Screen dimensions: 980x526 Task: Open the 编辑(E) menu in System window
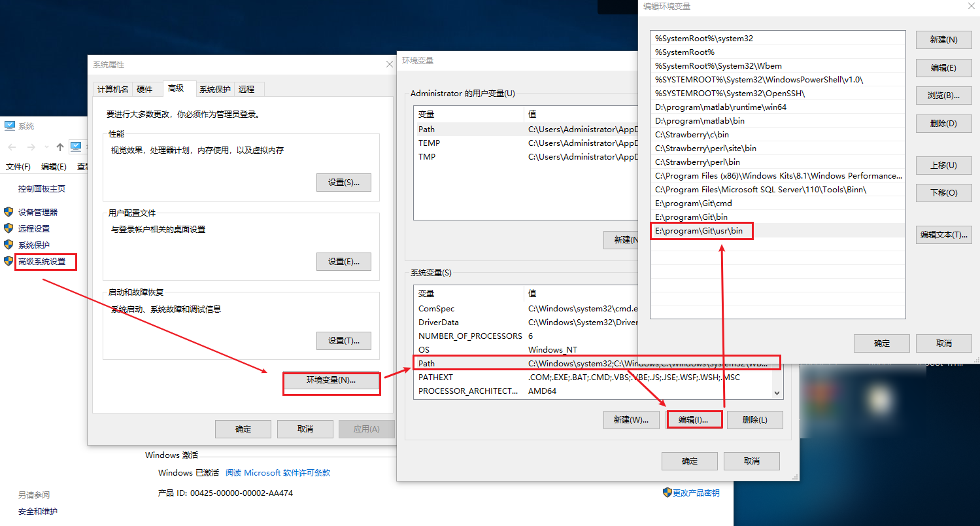click(x=54, y=167)
